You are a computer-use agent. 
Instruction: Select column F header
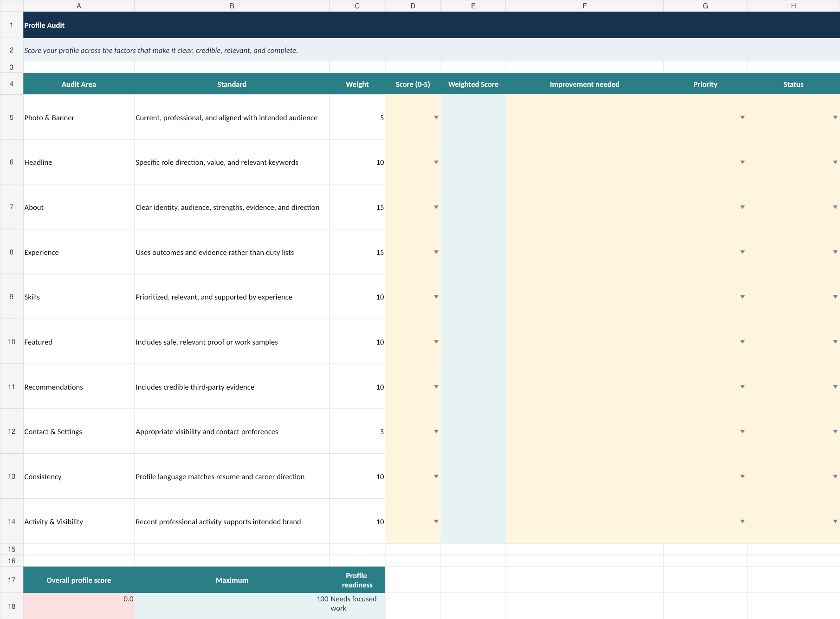pos(585,6)
